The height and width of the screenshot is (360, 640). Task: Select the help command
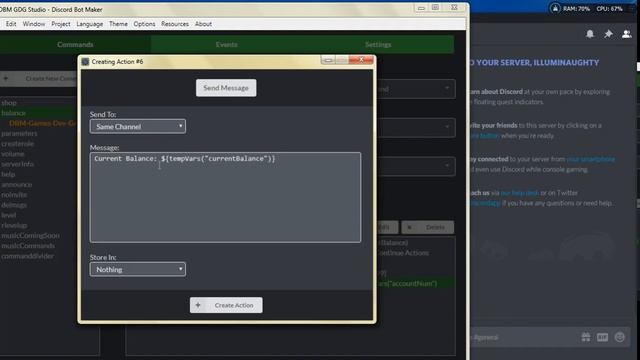pyautogui.click(x=8, y=174)
